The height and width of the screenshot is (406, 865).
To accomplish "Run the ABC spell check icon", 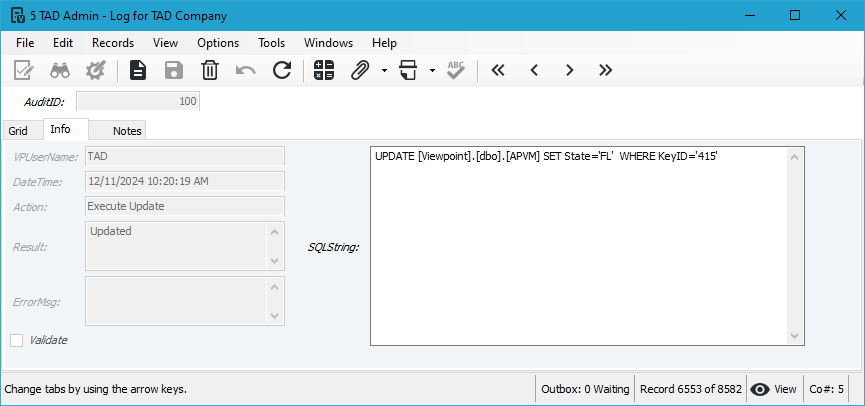I will pos(456,70).
